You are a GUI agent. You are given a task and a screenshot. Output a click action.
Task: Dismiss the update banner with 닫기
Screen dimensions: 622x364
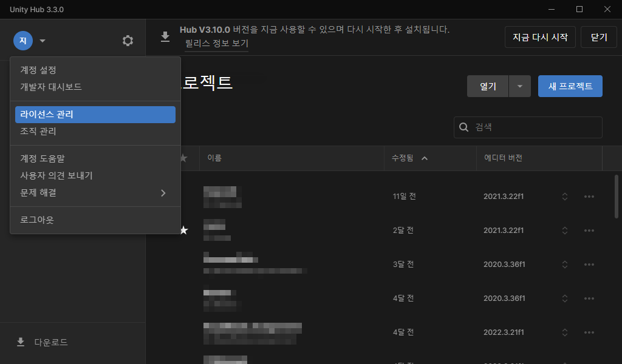click(x=598, y=37)
